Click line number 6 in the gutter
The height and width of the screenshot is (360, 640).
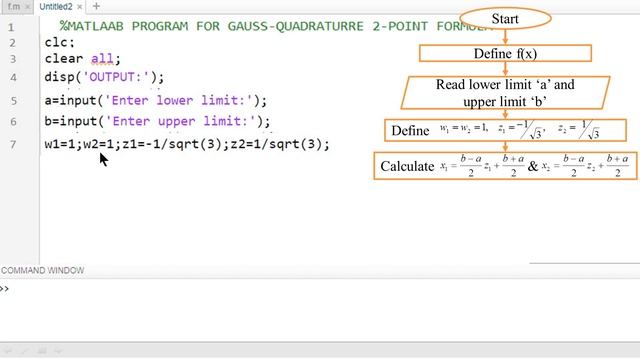click(13, 122)
